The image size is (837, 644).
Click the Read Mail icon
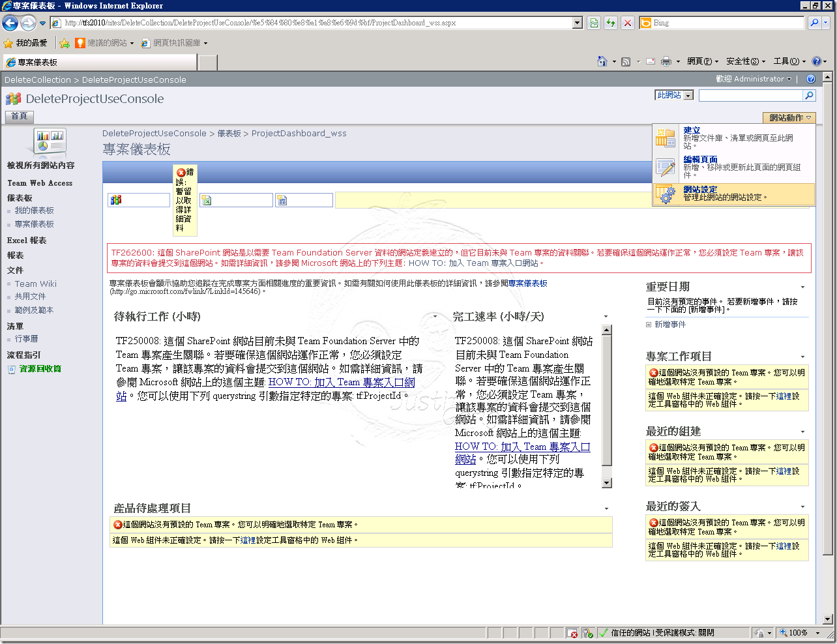651,61
